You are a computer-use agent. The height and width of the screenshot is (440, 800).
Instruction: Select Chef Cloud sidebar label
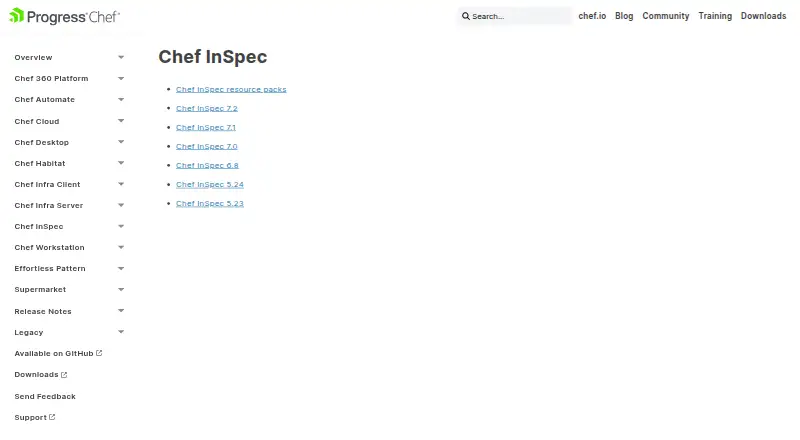click(x=37, y=121)
